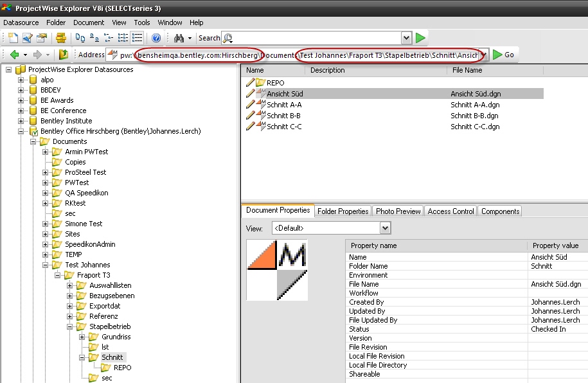Image resolution: width=588 pixels, height=383 pixels.
Task: Go back with the green left arrow
Action: click(x=14, y=55)
